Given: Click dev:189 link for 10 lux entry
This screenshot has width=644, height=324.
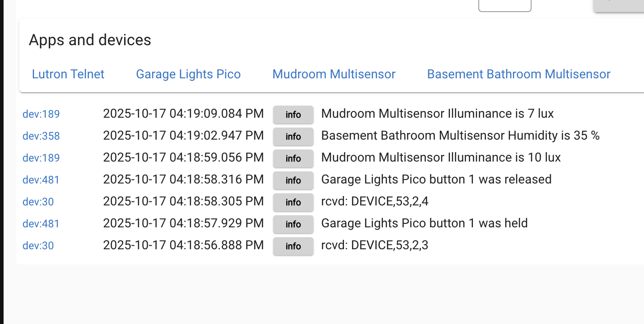Looking at the screenshot, I should [x=41, y=158].
